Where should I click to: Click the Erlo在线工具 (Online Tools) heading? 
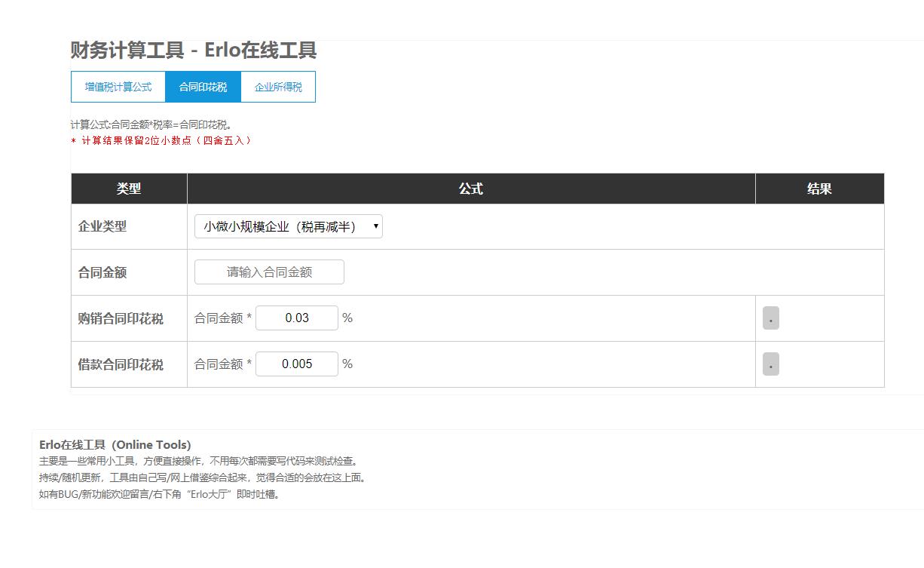click(115, 444)
